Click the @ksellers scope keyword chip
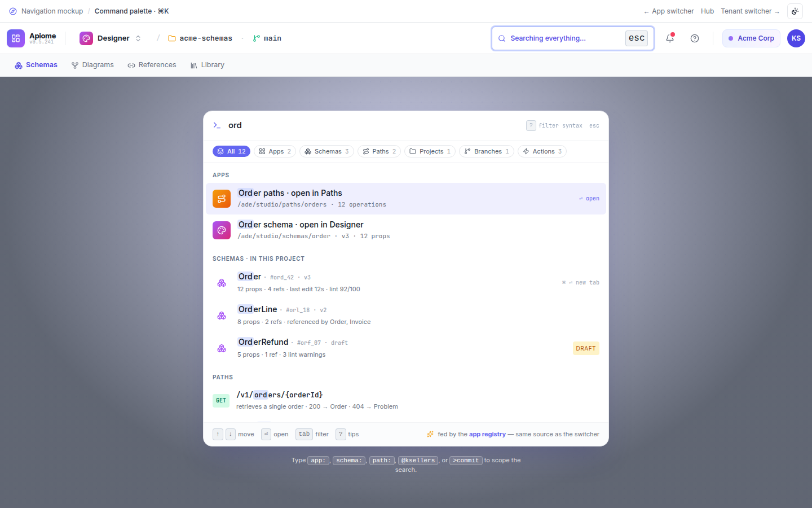This screenshot has width=812, height=508. click(x=418, y=461)
